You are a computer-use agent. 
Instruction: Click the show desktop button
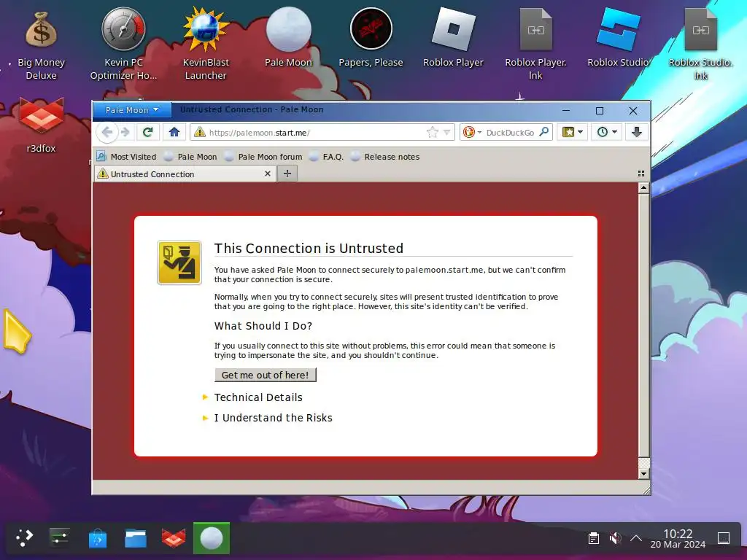pos(724,538)
